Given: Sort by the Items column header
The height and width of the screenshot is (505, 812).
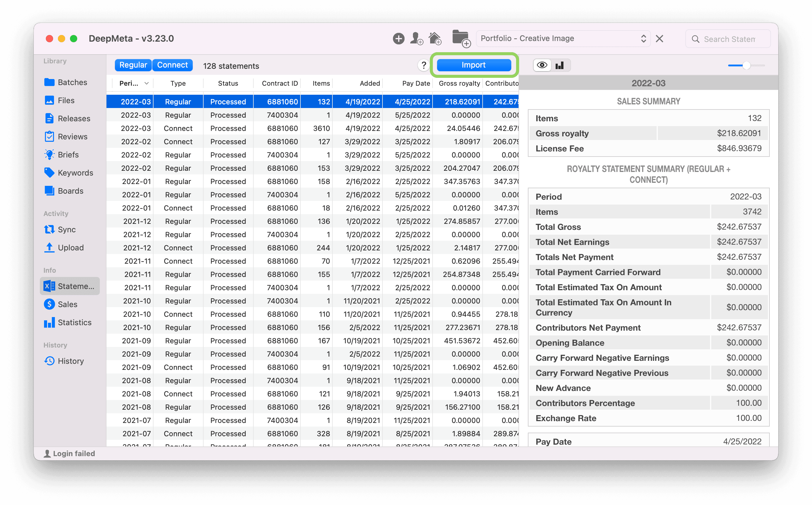Looking at the screenshot, I should tap(317, 83).
